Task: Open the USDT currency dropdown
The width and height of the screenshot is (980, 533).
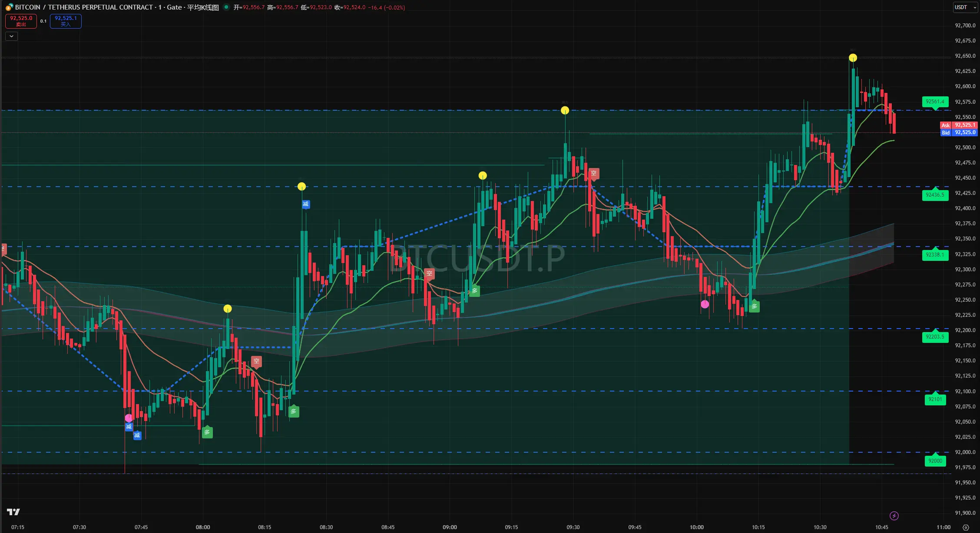Action: tap(965, 7)
